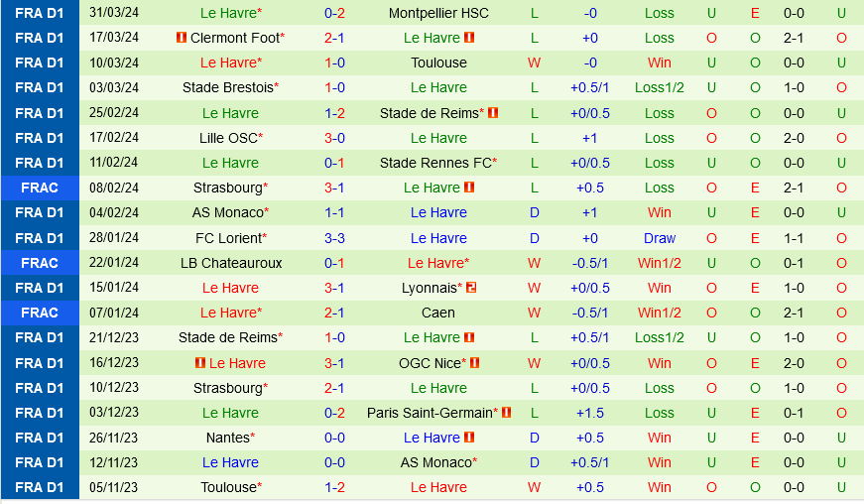Screen dimensions: 864x504
Task: Open the 3-3 score of FC Lorient match
Action: point(334,238)
